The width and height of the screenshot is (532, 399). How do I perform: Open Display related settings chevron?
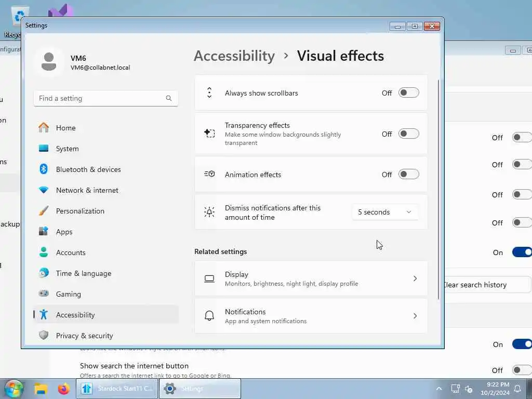point(415,278)
